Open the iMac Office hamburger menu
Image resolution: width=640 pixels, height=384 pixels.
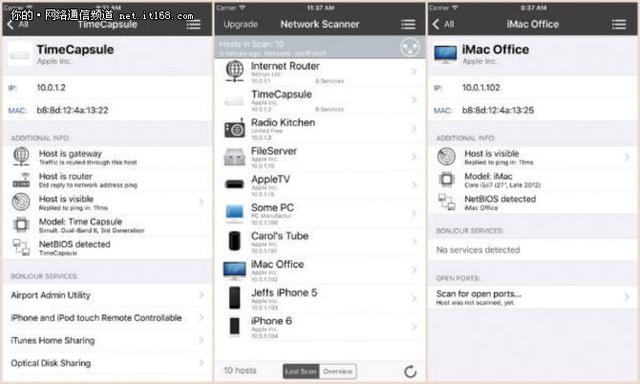[618, 24]
